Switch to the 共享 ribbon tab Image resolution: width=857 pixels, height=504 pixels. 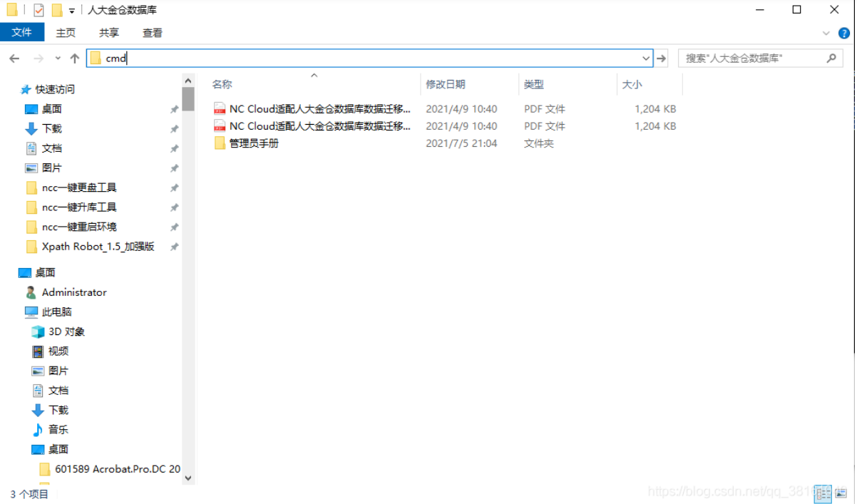tap(109, 33)
